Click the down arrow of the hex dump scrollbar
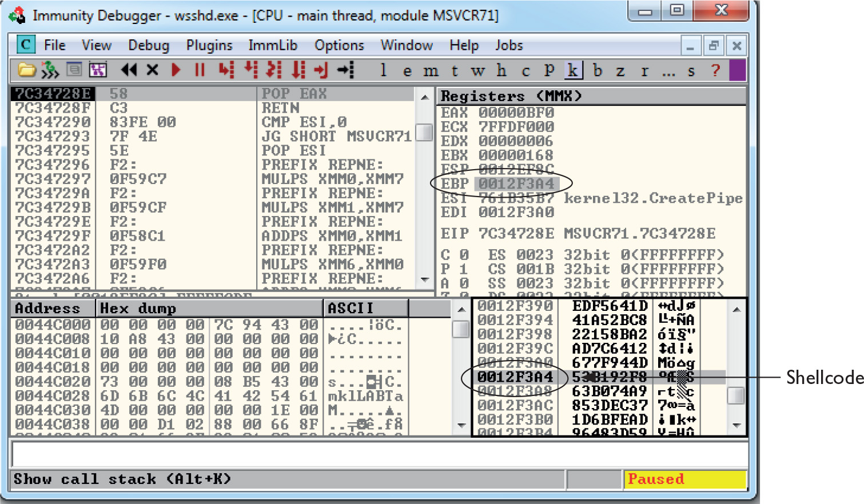The image size is (864, 504). point(461,425)
